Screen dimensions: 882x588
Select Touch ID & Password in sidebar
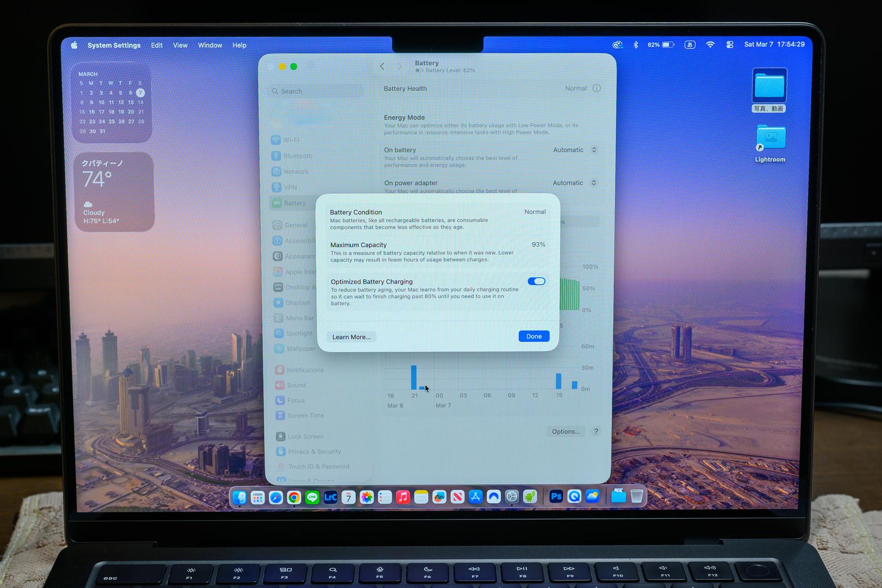pos(323,467)
